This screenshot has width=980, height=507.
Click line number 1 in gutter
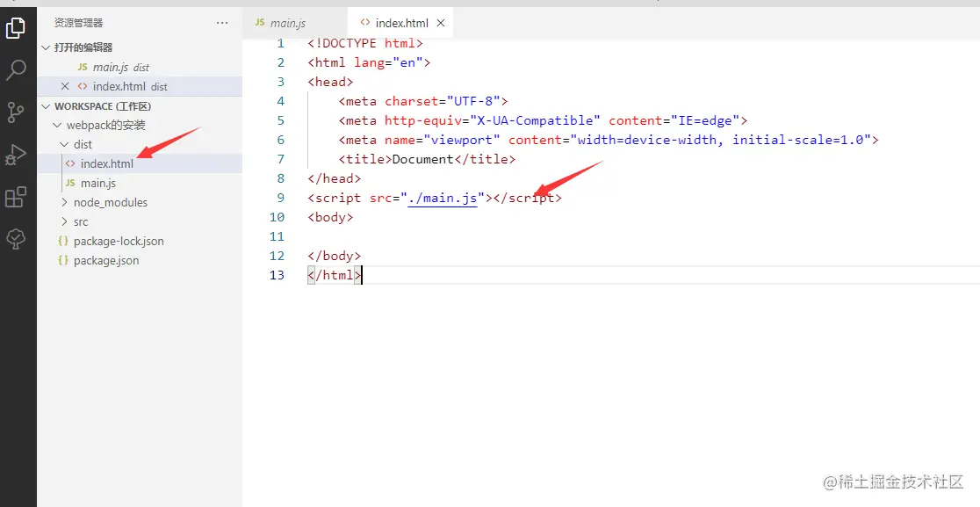281,43
